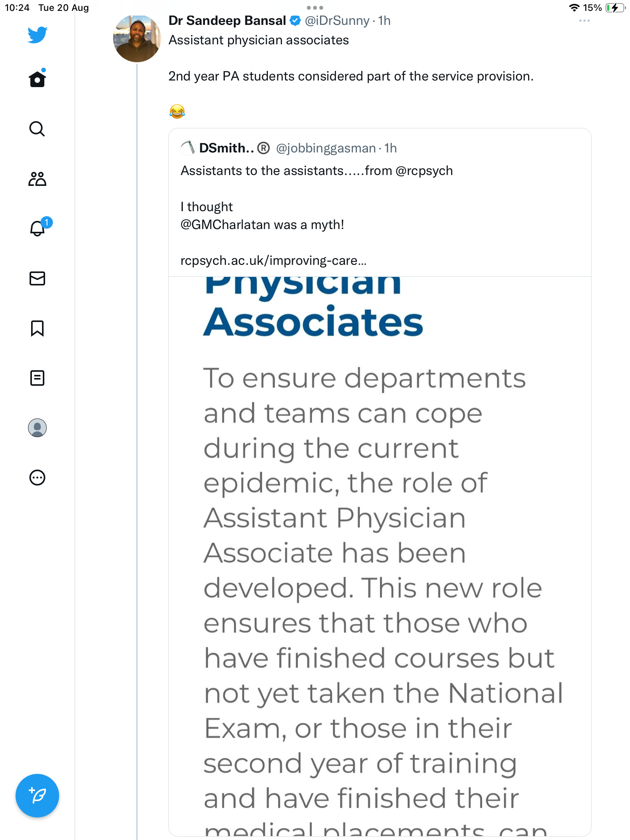Image resolution: width=630 pixels, height=840 pixels.
Task: Open tweet options three-dot menu
Action: point(584,21)
